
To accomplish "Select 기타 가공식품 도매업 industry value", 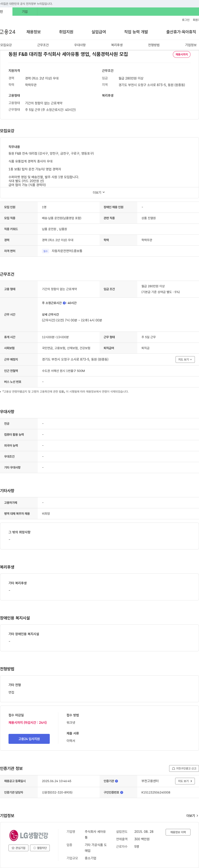I will tap(96, 848).
